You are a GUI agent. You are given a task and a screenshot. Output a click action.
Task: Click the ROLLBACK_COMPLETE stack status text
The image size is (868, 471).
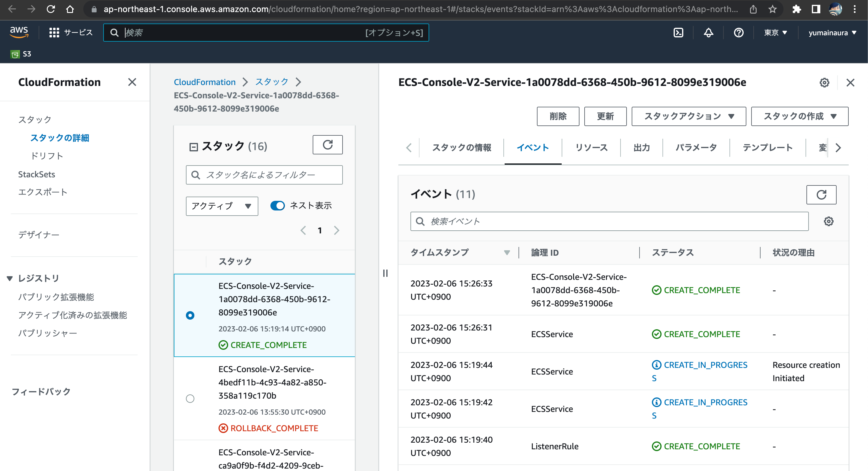[274, 428]
